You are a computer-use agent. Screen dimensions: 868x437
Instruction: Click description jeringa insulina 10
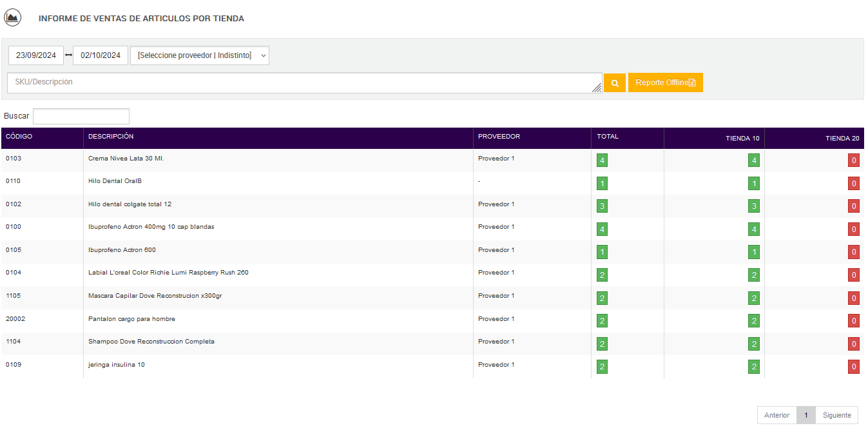pos(117,365)
